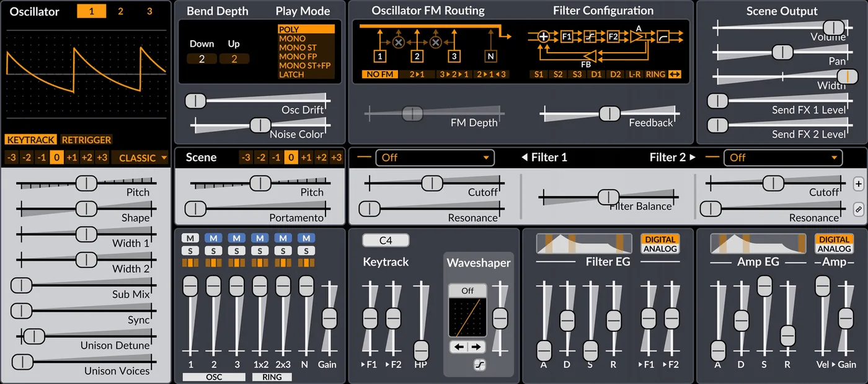Image resolution: width=868 pixels, height=384 pixels.
Task: Select LATCH play mode
Action: pos(306,74)
